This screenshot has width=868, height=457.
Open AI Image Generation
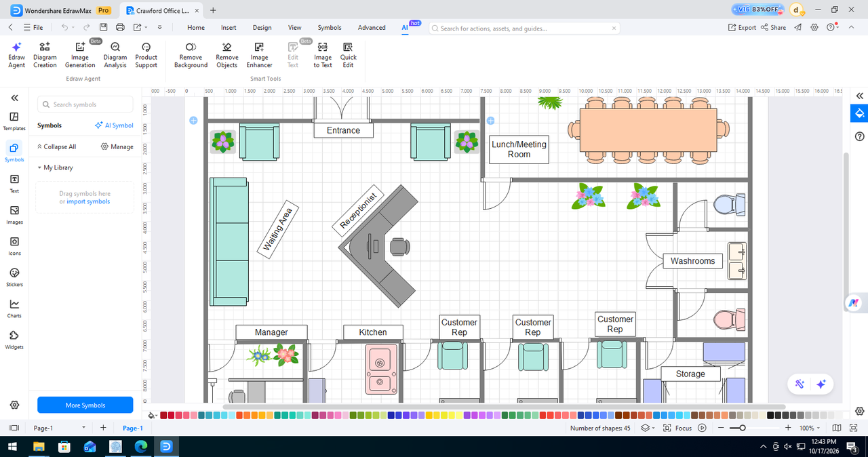(80, 55)
